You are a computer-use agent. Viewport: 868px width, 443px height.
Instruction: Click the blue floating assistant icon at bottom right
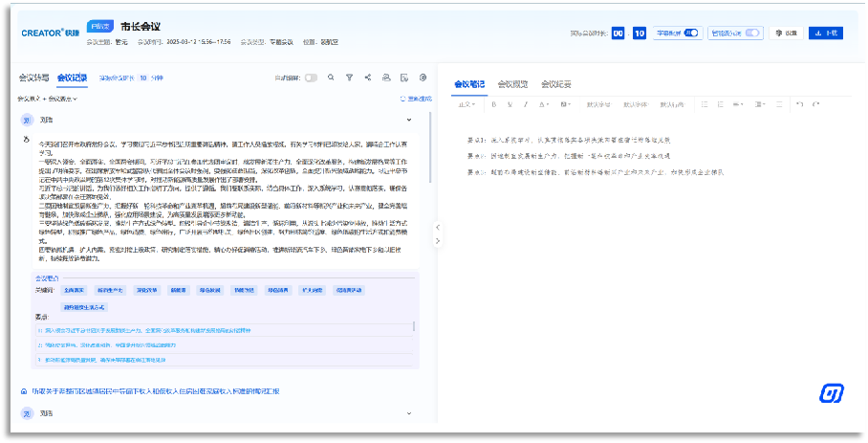pyautogui.click(x=831, y=393)
